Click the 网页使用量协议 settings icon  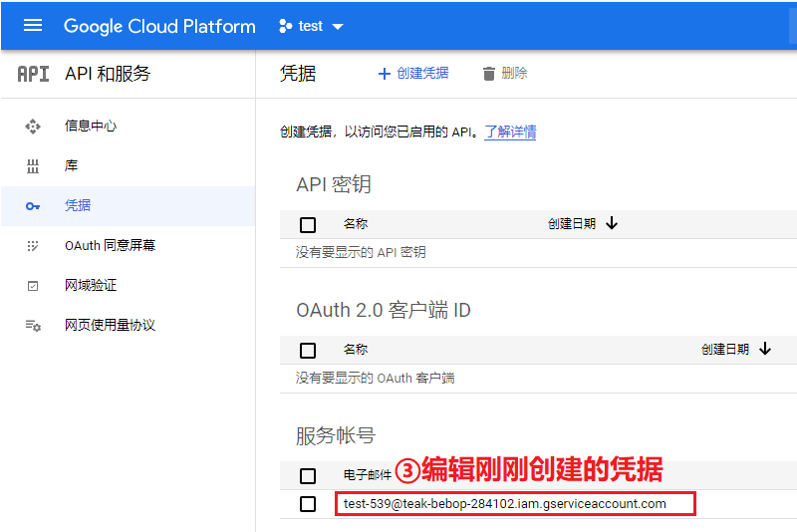(x=33, y=326)
